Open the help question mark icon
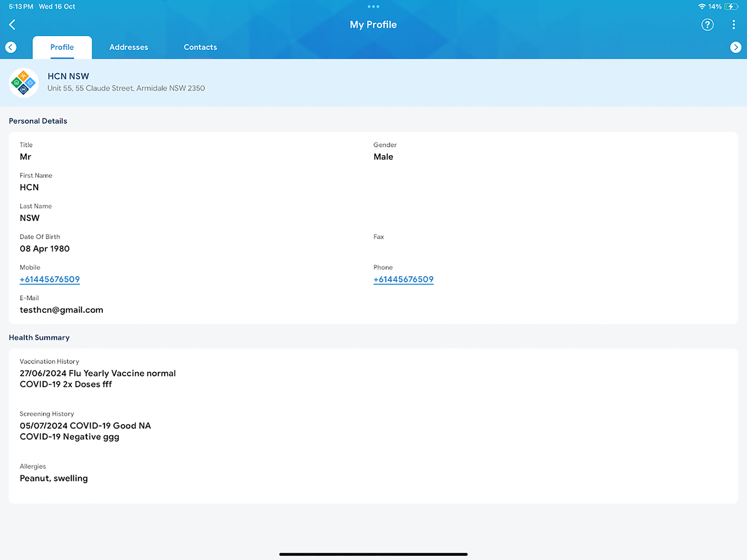 [707, 25]
